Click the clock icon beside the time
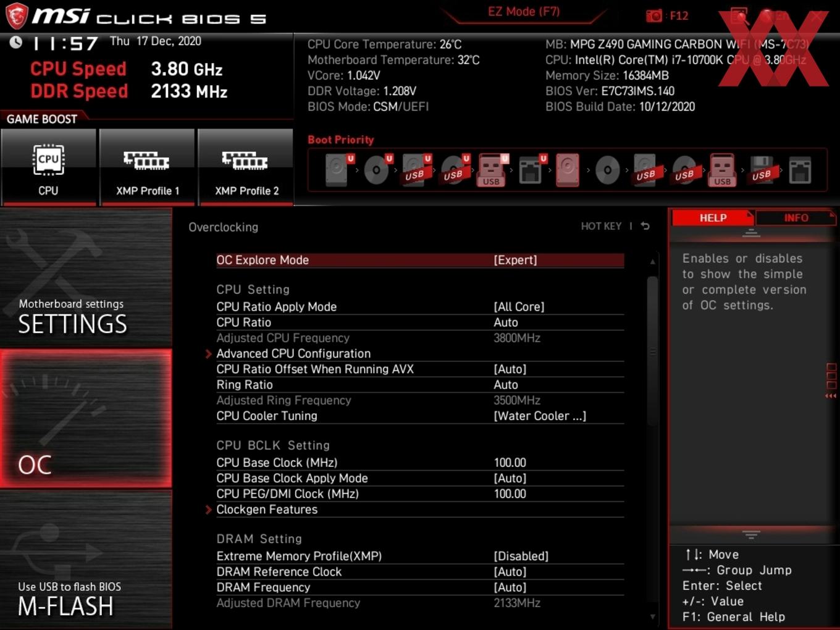 (x=16, y=42)
